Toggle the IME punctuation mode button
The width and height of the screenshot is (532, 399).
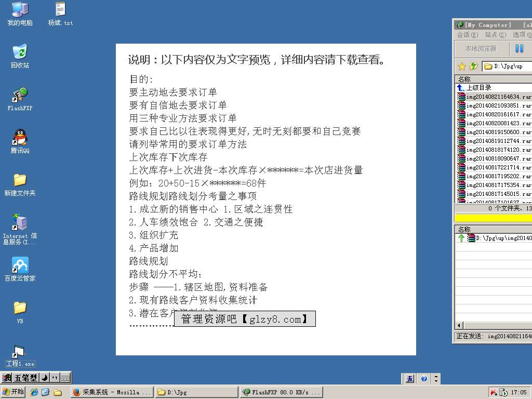coord(55,378)
